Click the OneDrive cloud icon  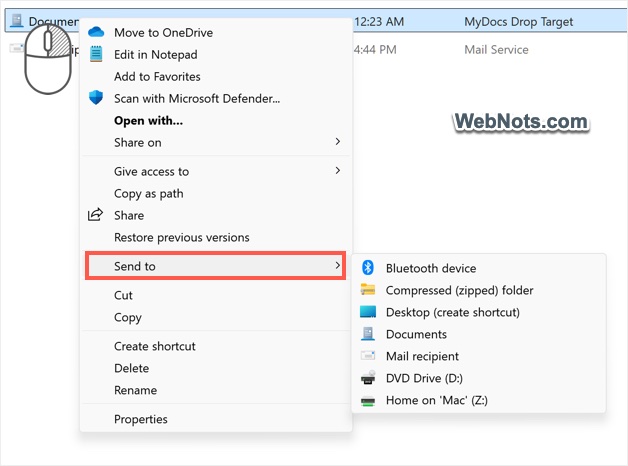point(96,32)
